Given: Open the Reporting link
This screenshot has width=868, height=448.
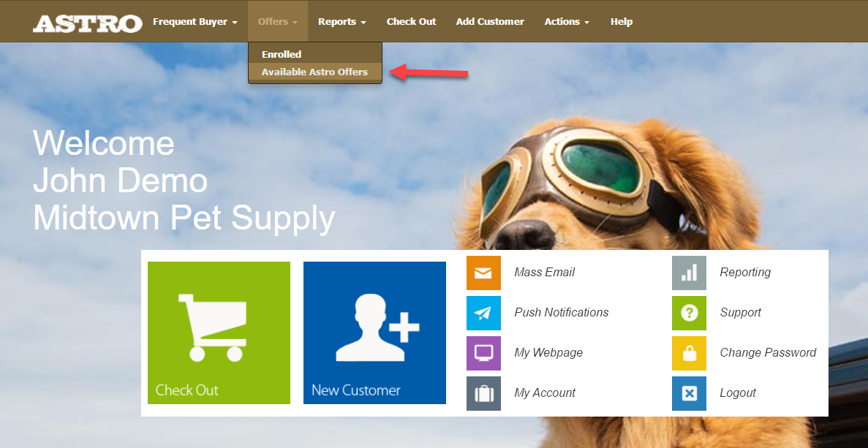Looking at the screenshot, I should 745,272.
